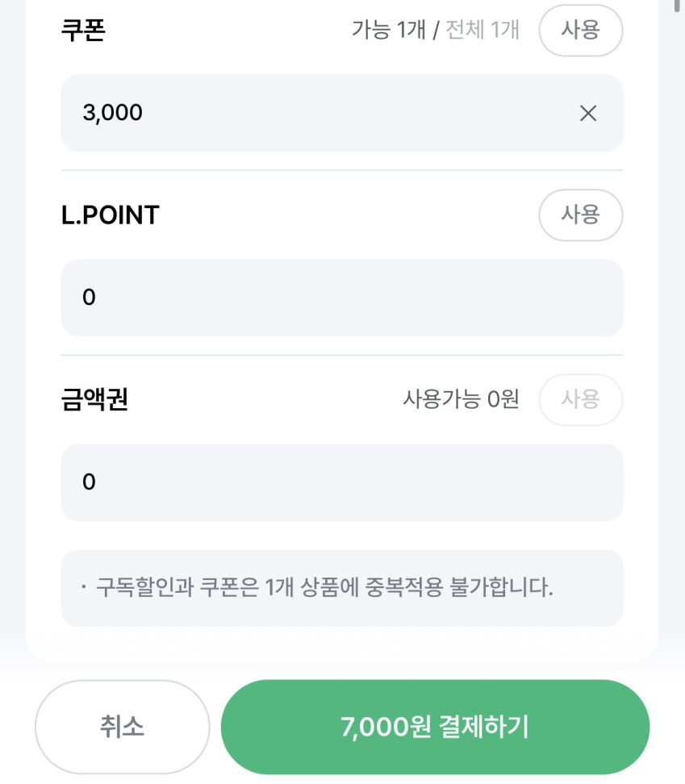Tap the 구독할인과 쿠폰 중복적용 불가 notice text
Viewport: 685px width, 784px height.
324,587
